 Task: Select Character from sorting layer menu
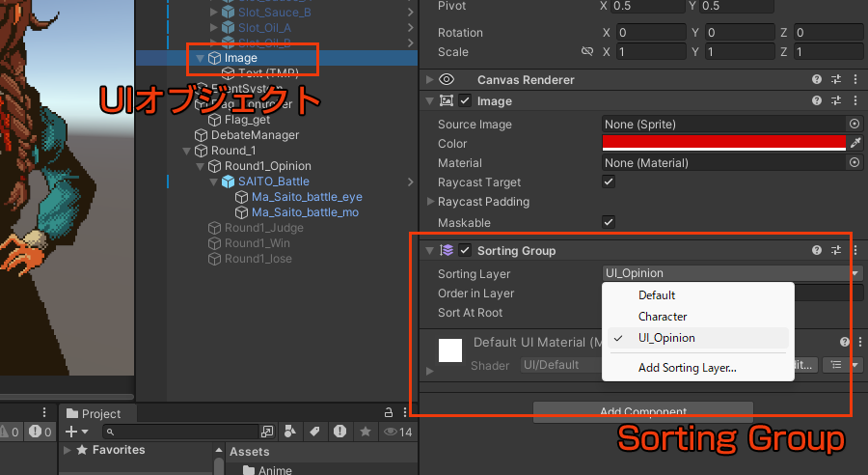coord(663,317)
